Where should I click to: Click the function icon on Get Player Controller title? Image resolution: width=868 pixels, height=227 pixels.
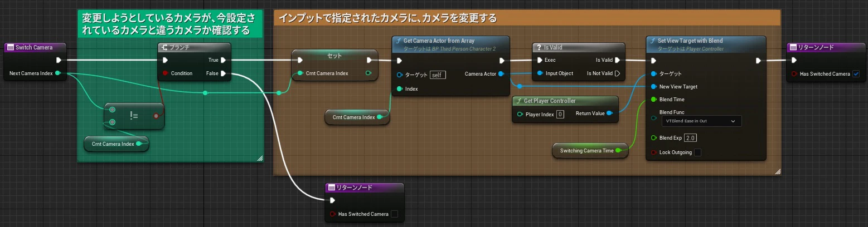pos(519,101)
